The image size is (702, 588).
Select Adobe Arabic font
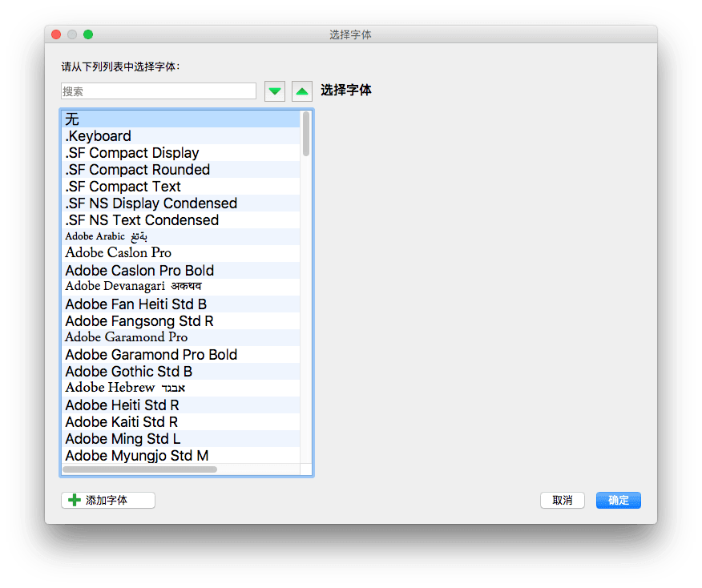coord(180,236)
